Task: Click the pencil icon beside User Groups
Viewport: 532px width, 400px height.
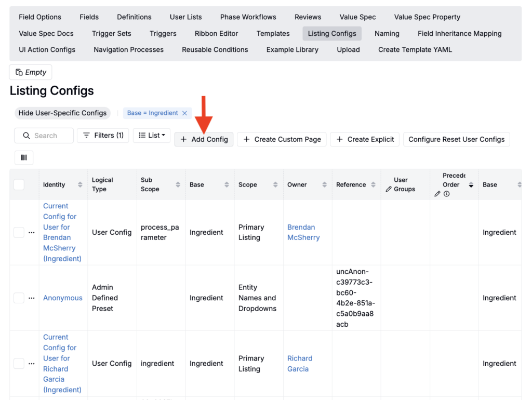Action: pos(389,189)
